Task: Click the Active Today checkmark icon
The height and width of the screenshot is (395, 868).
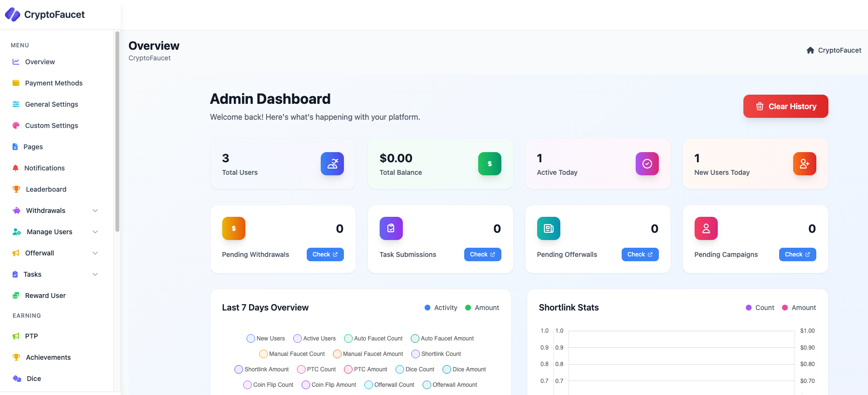Action: [x=647, y=164]
